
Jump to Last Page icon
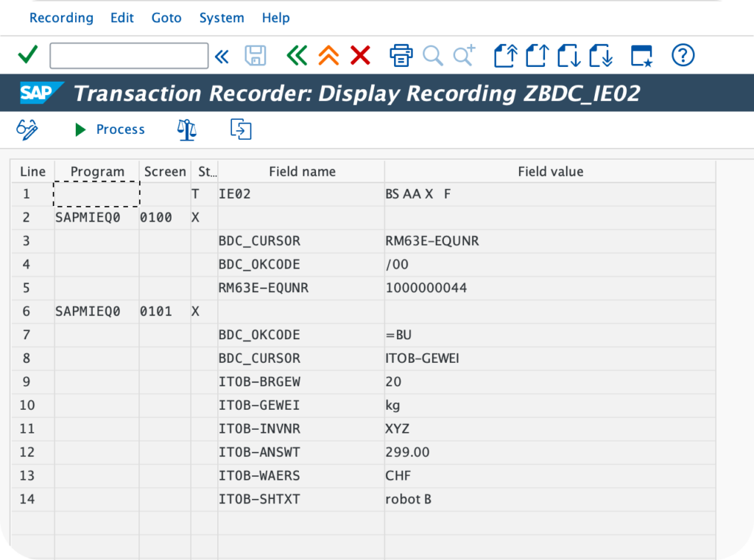coord(601,55)
